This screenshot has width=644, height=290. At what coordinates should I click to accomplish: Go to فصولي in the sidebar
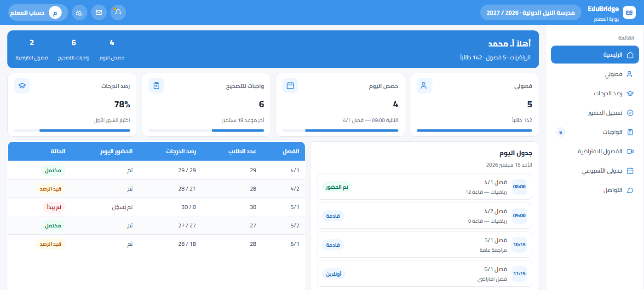595,74
